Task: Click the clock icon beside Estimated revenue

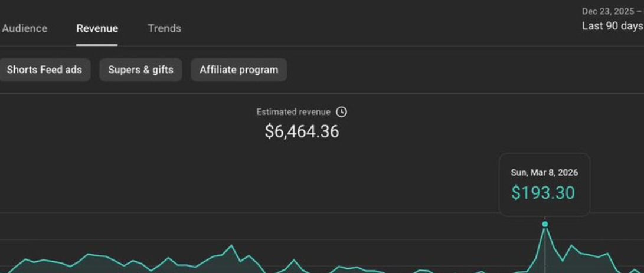Action: click(341, 111)
